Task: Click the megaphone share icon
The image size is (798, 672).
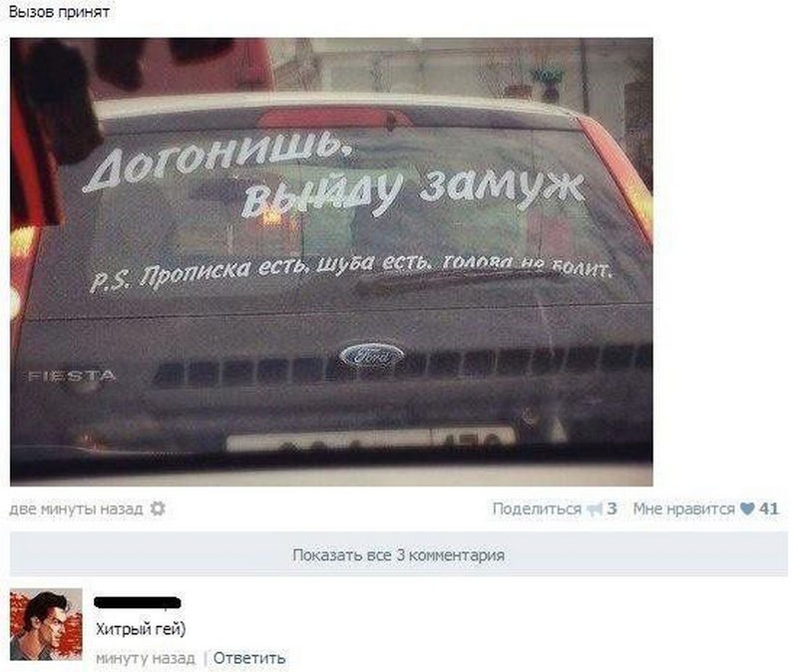Action: pos(595,509)
